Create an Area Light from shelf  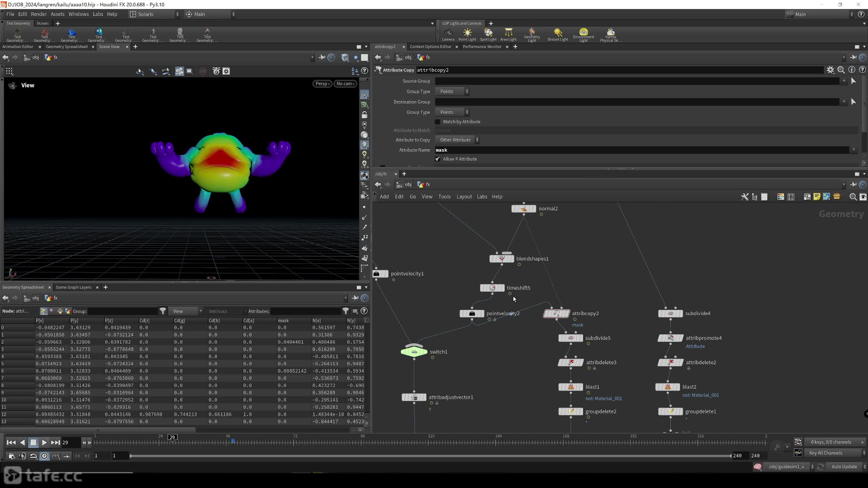point(508,35)
